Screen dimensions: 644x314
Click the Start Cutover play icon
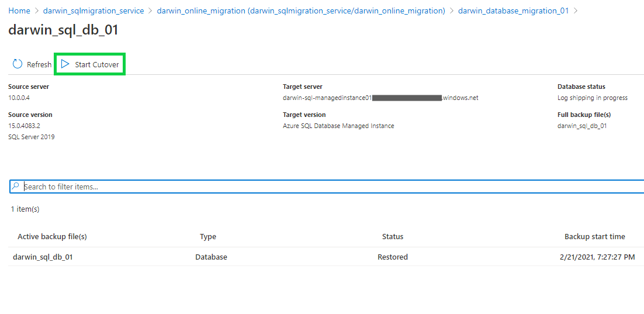pos(65,64)
